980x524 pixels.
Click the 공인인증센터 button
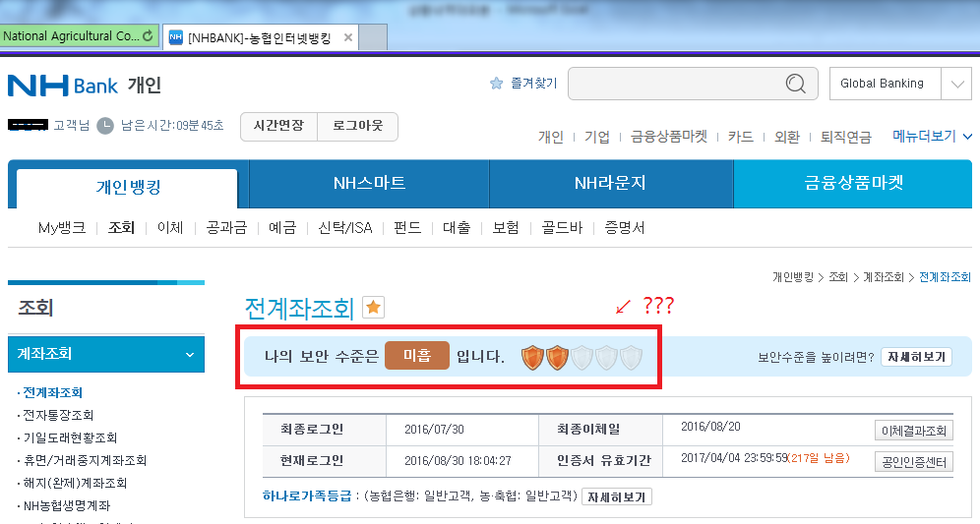pyautogui.click(x=913, y=461)
